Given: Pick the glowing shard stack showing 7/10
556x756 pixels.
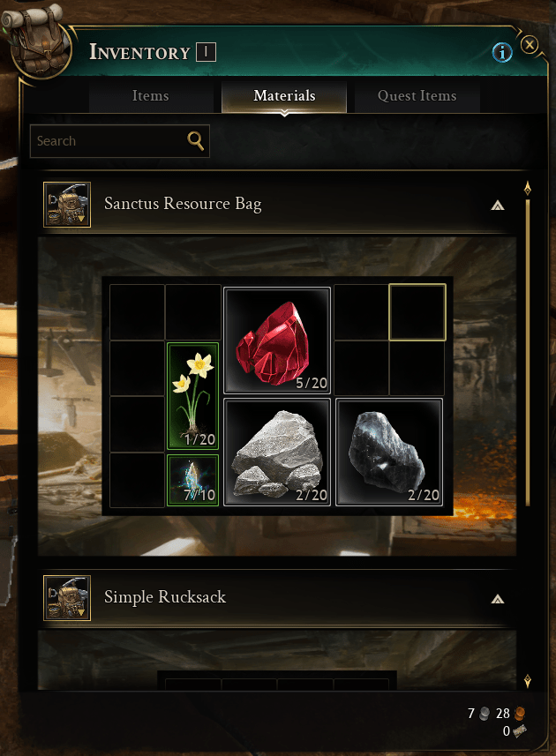Looking at the screenshot, I should (x=193, y=480).
